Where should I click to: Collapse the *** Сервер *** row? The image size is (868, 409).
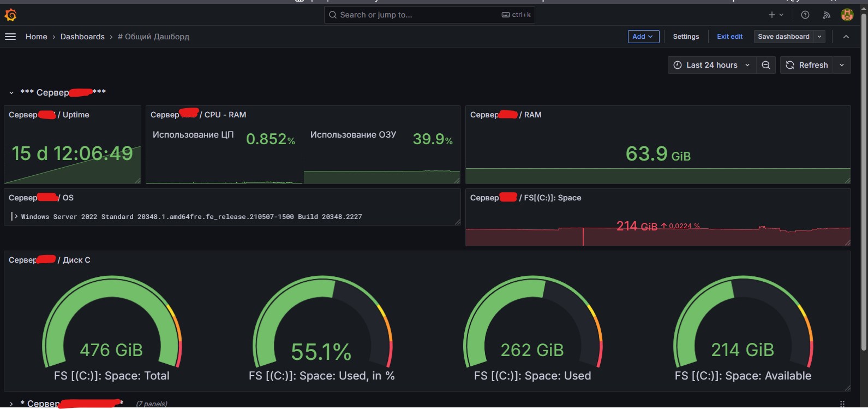[11, 93]
